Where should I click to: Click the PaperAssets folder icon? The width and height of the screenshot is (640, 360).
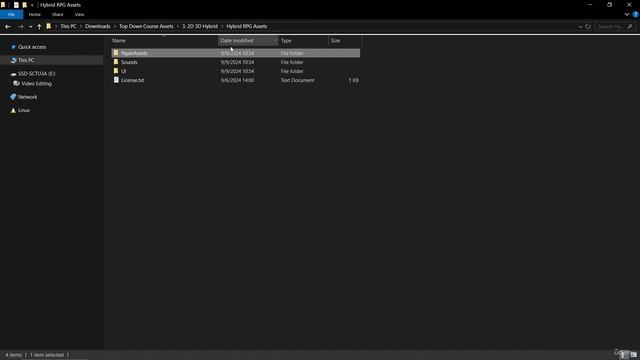click(116, 53)
